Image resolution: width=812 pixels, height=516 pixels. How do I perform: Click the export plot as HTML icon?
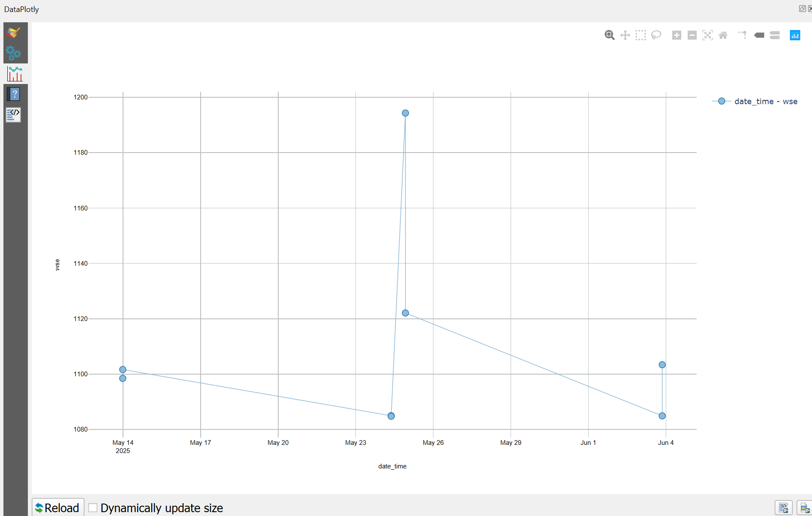(783, 508)
